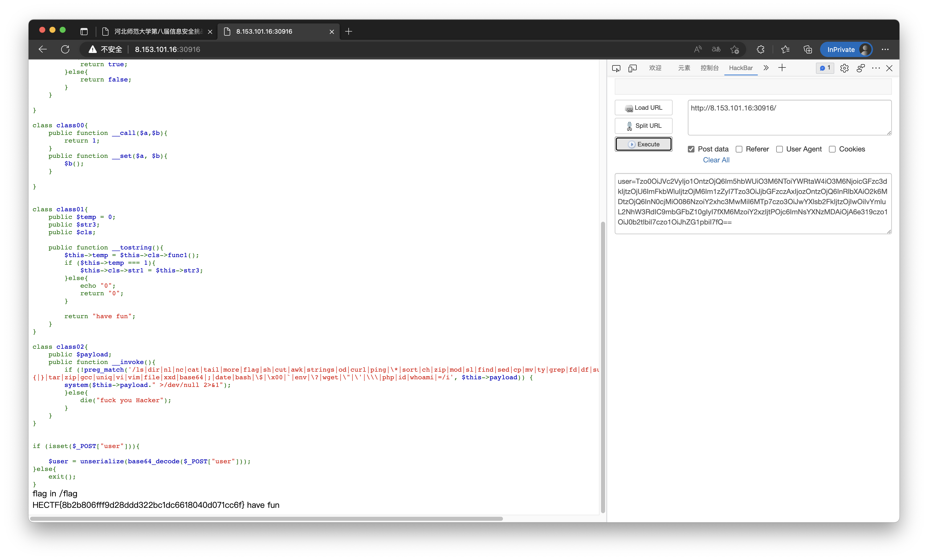Open the DevTools inspect element picker

(616, 68)
